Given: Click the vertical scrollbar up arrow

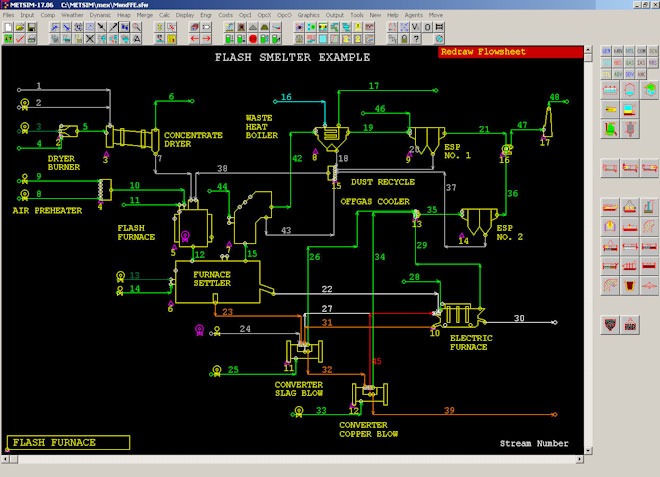Looking at the screenshot, I should click(588, 50).
